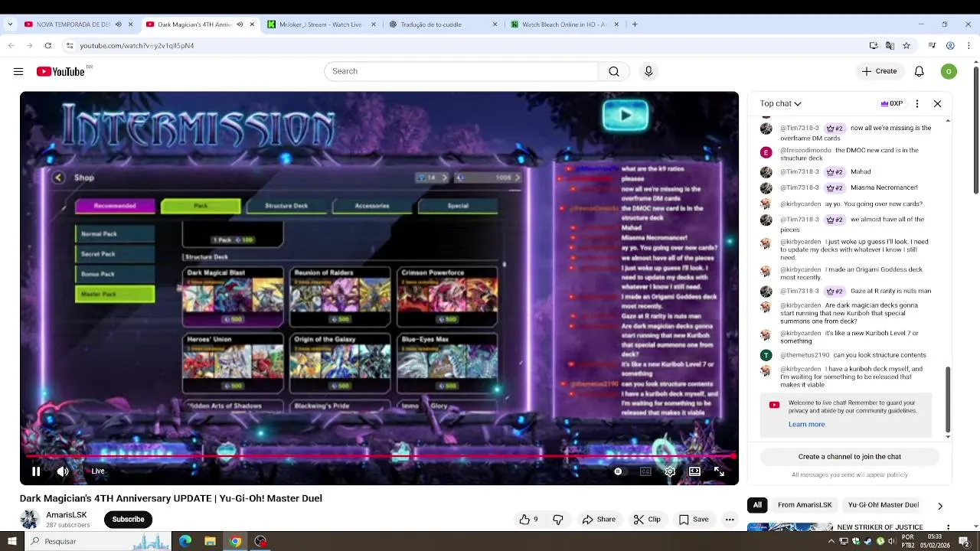Open the AmarisLSK channel avatar
Image resolution: width=980 pixels, height=551 pixels.
point(29,520)
